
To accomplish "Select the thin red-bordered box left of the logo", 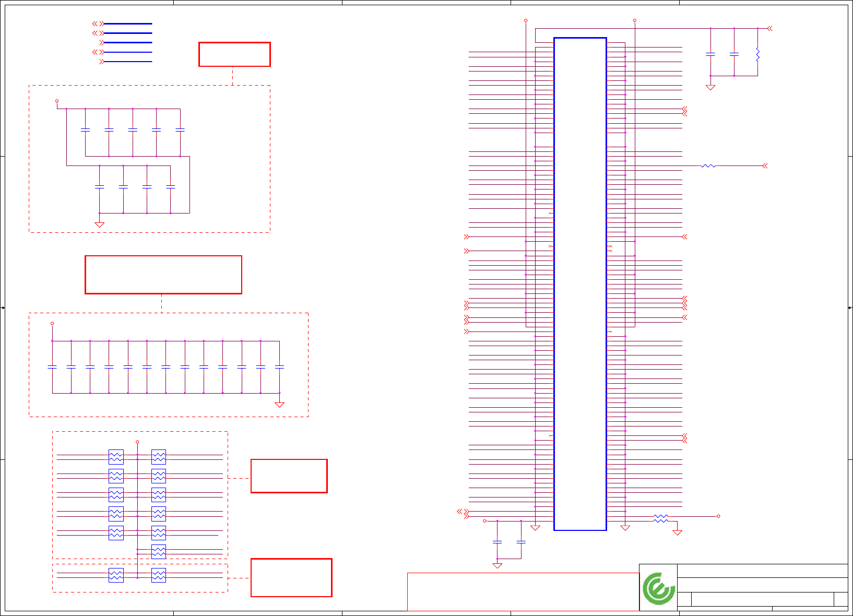I will [523, 591].
